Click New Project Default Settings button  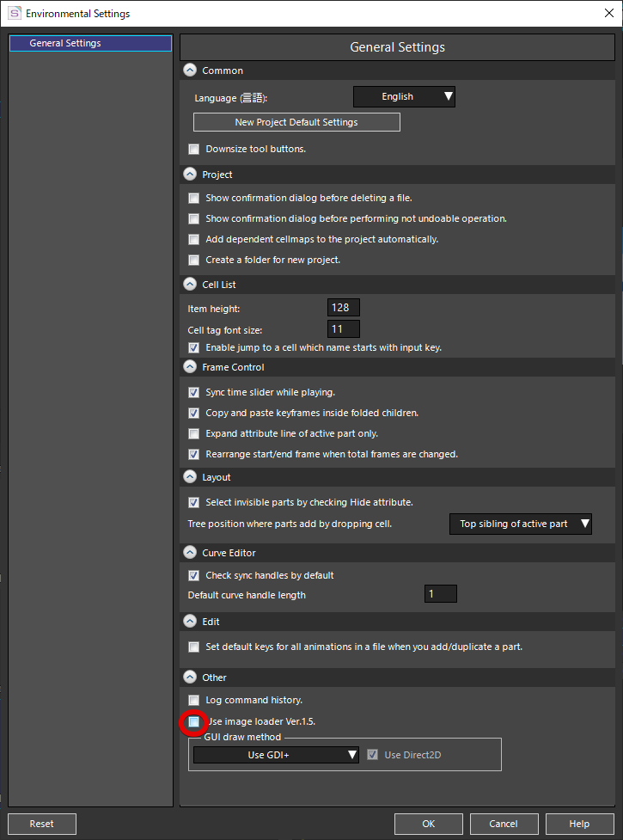(296, 122)
